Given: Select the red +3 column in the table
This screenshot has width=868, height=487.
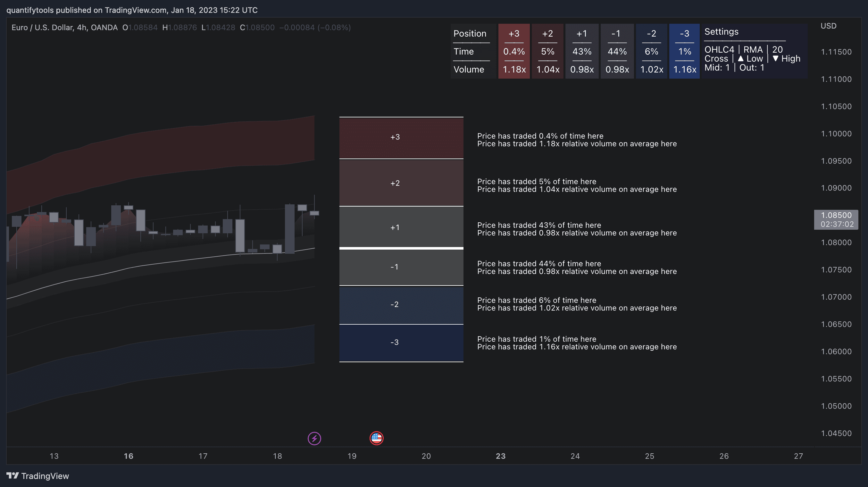Looking at the screenshot, I should 514,51.
